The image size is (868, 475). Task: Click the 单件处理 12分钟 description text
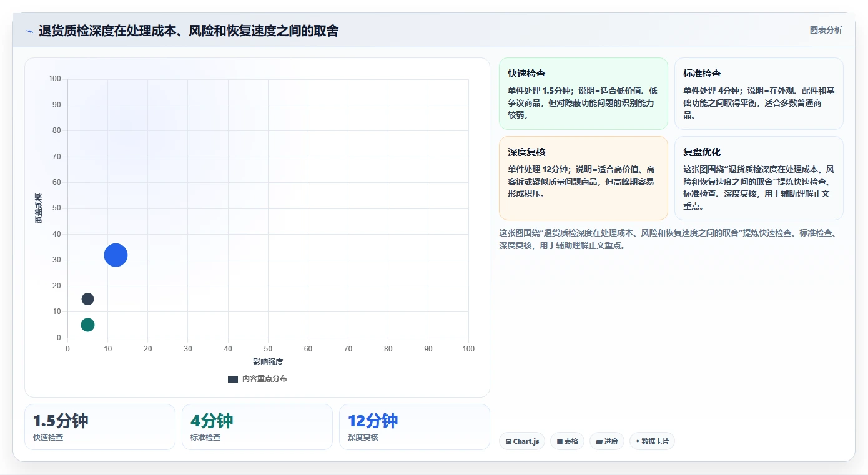[x=581, y=182]
